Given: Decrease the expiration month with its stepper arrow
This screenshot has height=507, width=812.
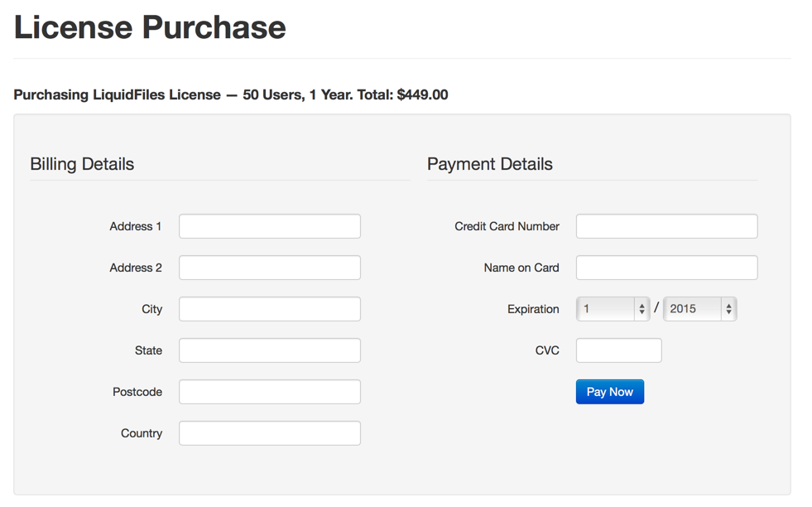Looking at the screenshot, I should 643,312.
